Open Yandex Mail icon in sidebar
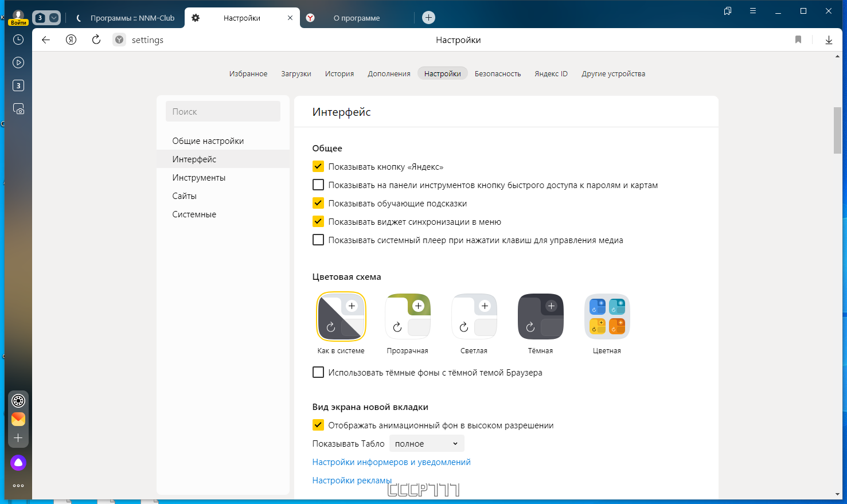This screenshot has height=504, width=847. tap(18, 419)
